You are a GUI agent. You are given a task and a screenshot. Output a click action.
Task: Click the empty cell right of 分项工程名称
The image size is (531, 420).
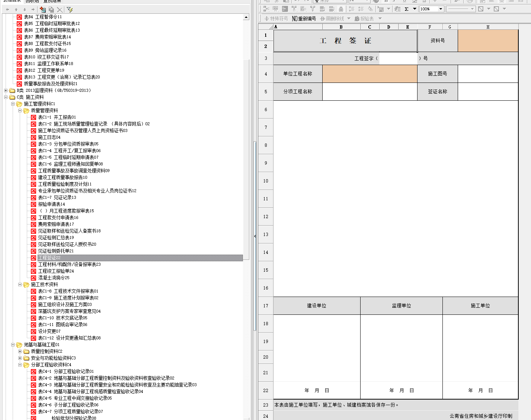(x=370, y=91)
